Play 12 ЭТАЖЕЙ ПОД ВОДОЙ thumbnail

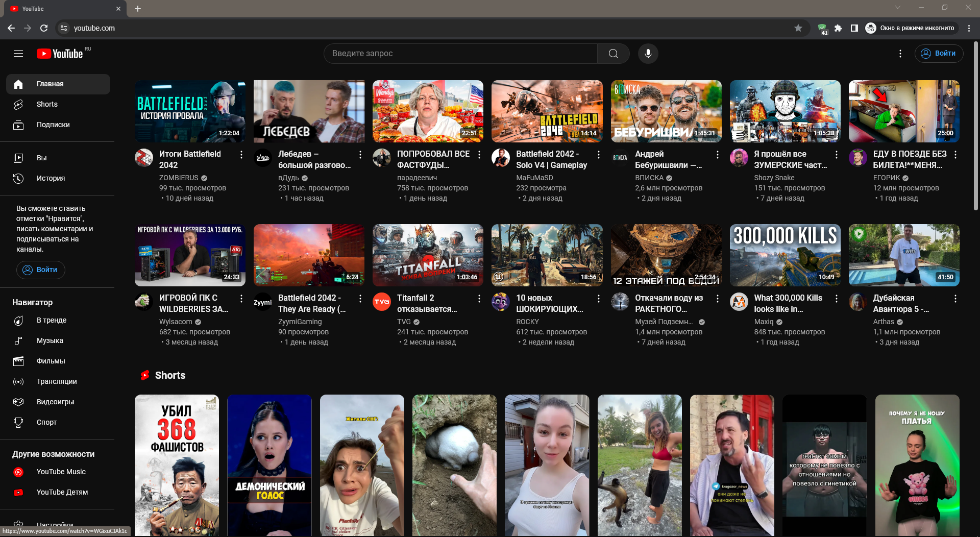(x=666, y=255)
